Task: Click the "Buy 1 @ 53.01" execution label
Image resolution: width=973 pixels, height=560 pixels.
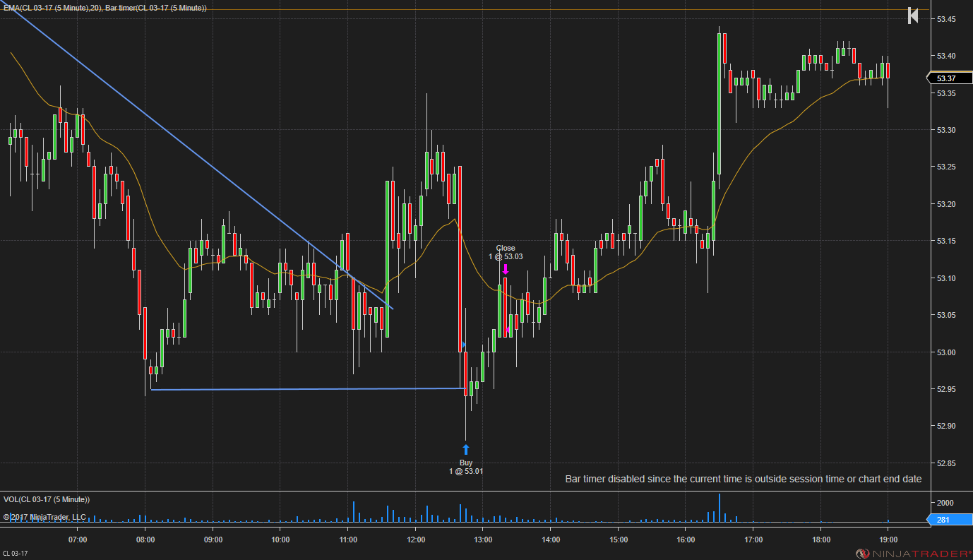Action: coord(466,467)
